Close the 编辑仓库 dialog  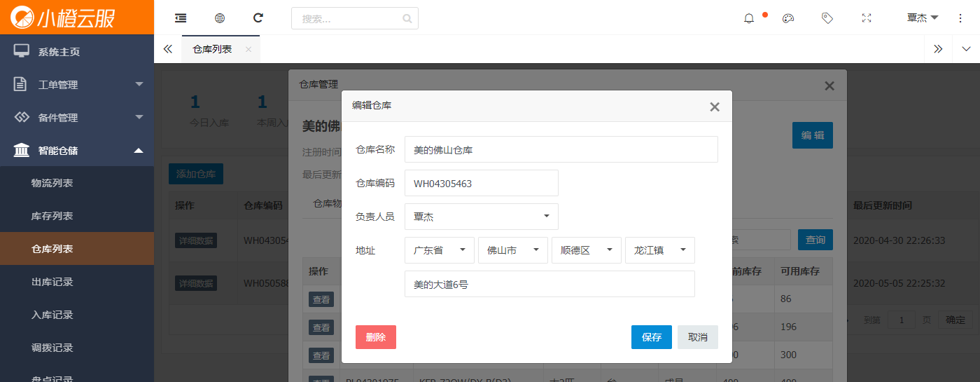tap(715, 107)
